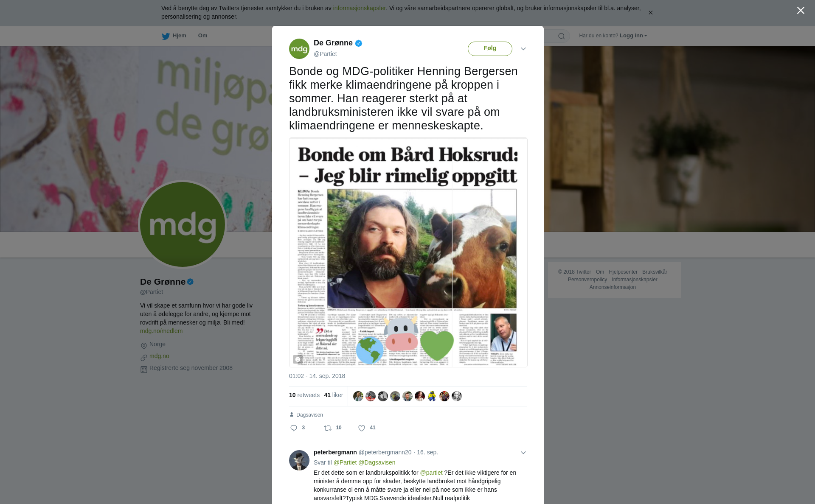Click the search magnifier icon
The width and height of the screenshot is (815, 504).
pyautogui.click(x=562, y=36)
